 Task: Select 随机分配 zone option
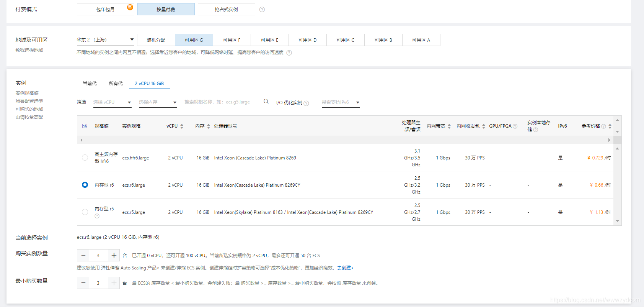[156, 40]
